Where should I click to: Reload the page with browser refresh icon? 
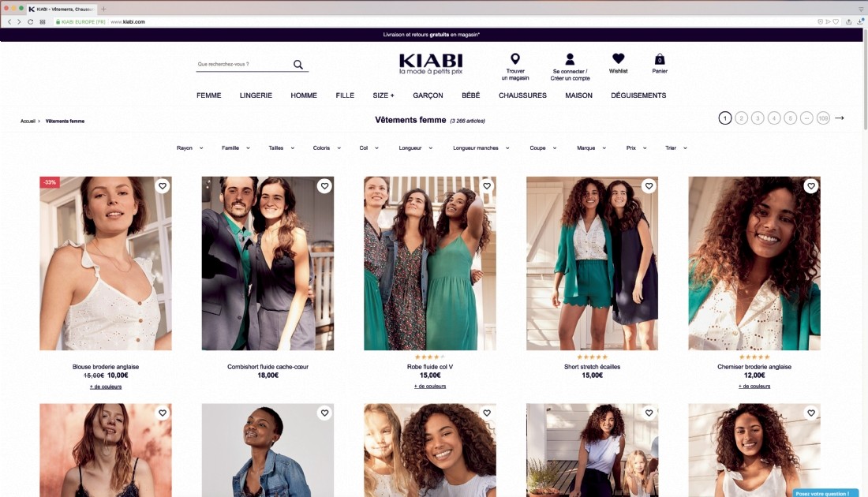click(x=30, y=21)
